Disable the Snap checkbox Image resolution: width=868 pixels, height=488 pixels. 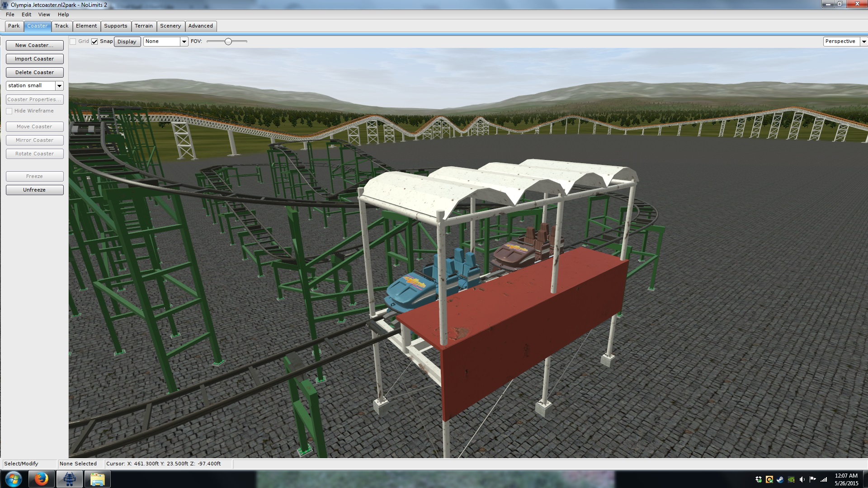click(94, 42)
